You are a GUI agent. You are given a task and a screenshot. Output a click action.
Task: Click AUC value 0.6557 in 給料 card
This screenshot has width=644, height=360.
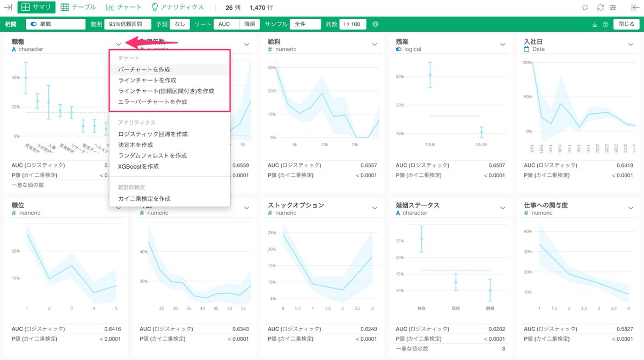(368, 165)
